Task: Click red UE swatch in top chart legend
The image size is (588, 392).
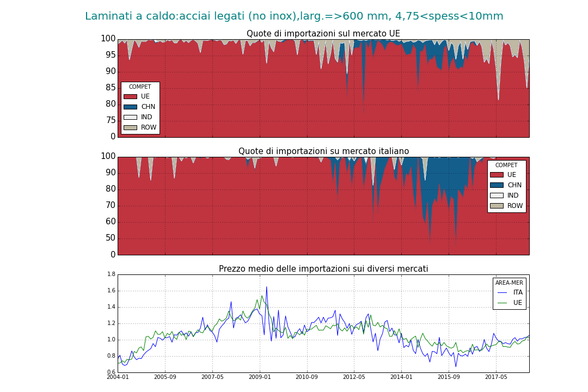Action: (x=130, y=96)
